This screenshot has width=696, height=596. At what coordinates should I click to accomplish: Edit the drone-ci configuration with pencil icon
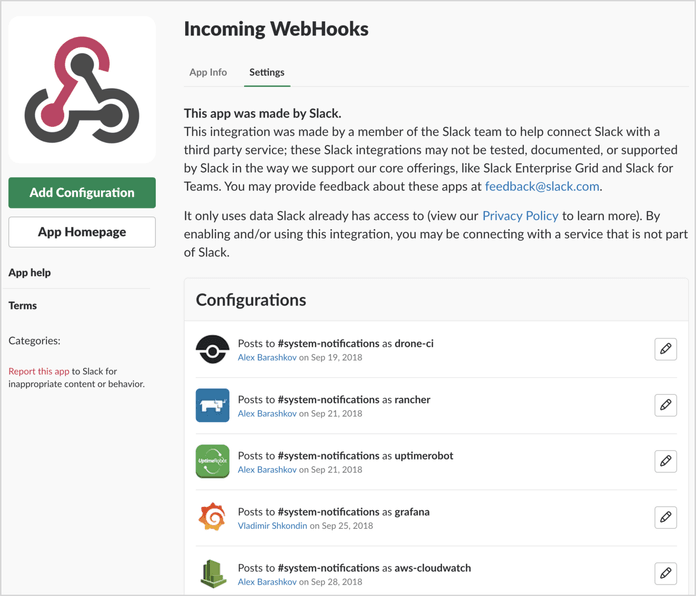(x=665, y=349)
